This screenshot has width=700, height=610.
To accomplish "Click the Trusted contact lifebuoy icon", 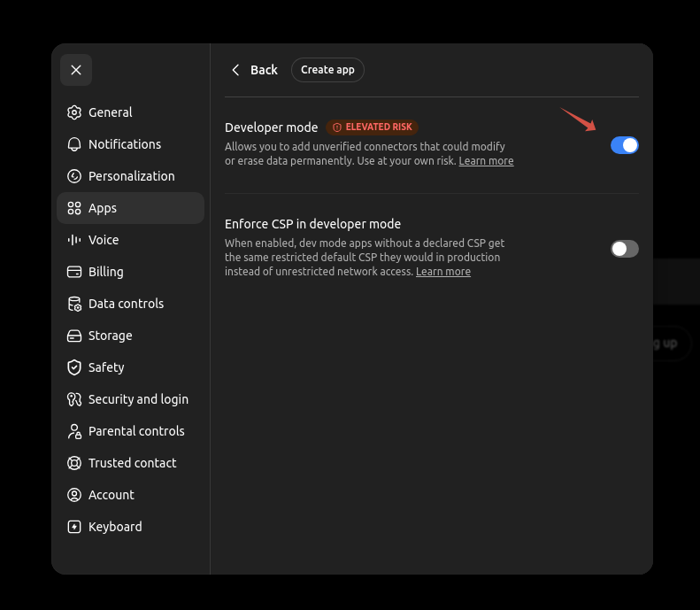I will pos(74,463).
